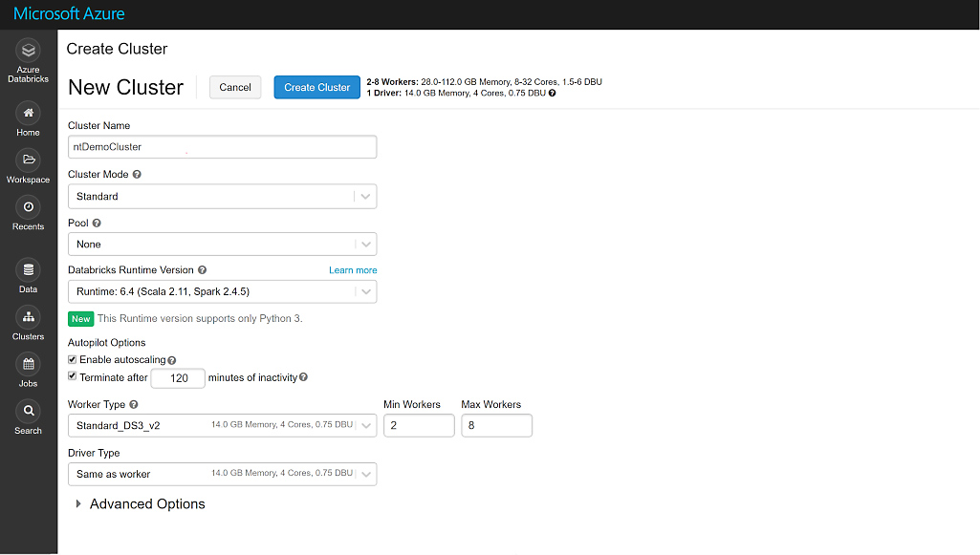Click the Cluster Name text field

[222, 147]
